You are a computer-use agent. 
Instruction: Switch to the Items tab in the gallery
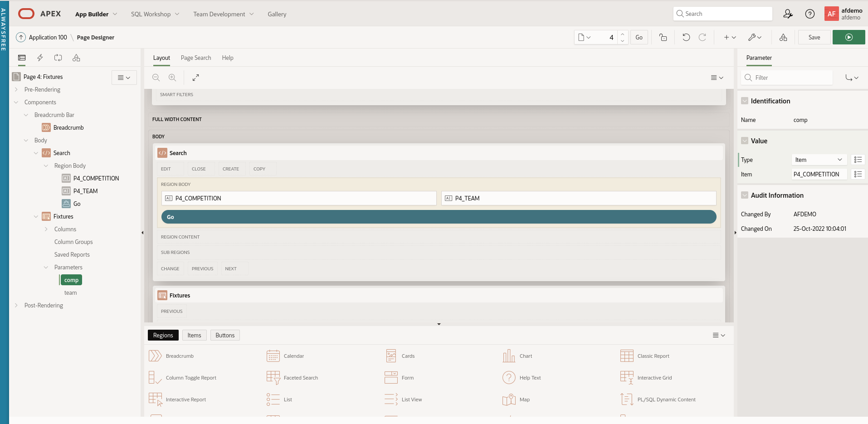pyautogui.click(x=194, y=335)
